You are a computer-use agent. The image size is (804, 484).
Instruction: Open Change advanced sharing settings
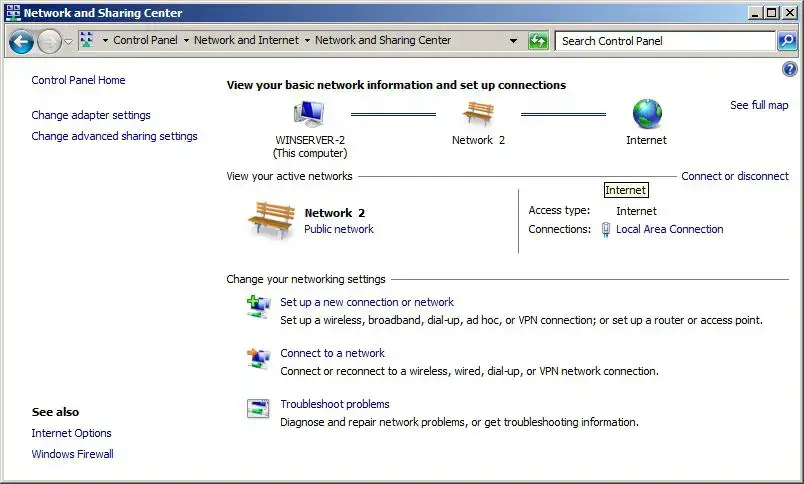(x=114, y=136)
